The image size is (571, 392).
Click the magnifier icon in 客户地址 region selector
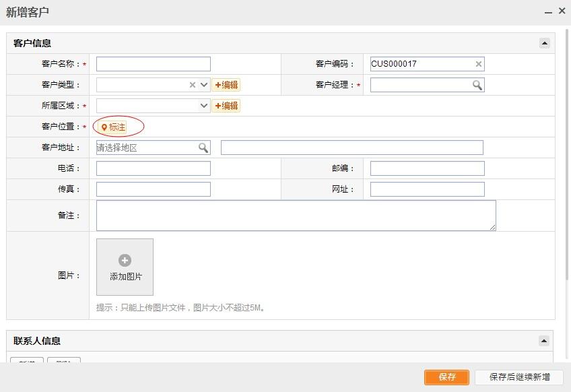(203, 148)
